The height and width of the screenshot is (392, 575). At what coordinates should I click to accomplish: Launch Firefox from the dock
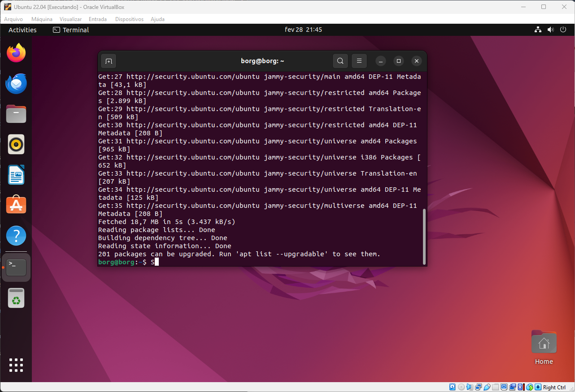point(16,53)
